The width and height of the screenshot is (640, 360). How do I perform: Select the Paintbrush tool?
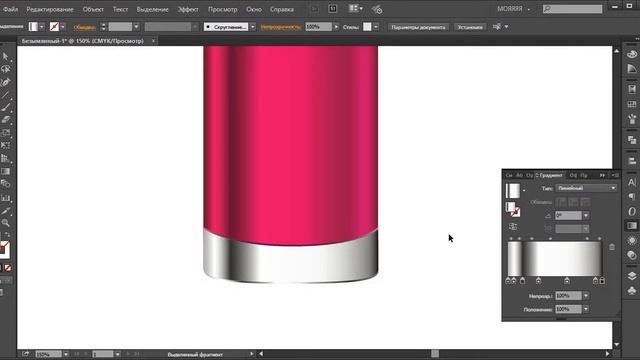(5, 108)
